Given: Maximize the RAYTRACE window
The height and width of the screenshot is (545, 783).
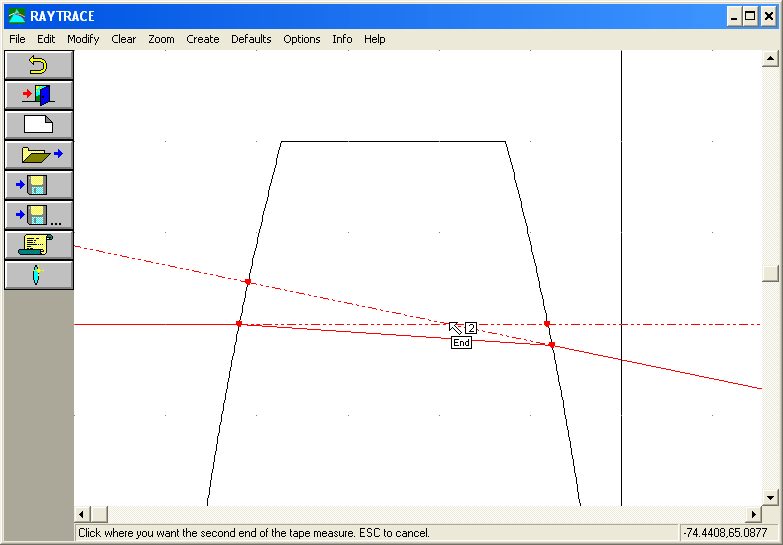Looking at the screenshot, I should [x=750, y=16].
